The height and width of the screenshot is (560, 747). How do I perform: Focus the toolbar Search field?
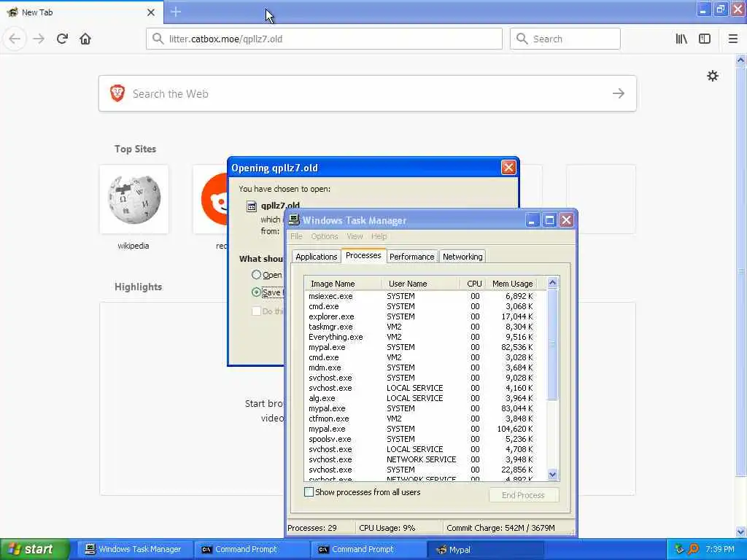(x=565, y=39)
